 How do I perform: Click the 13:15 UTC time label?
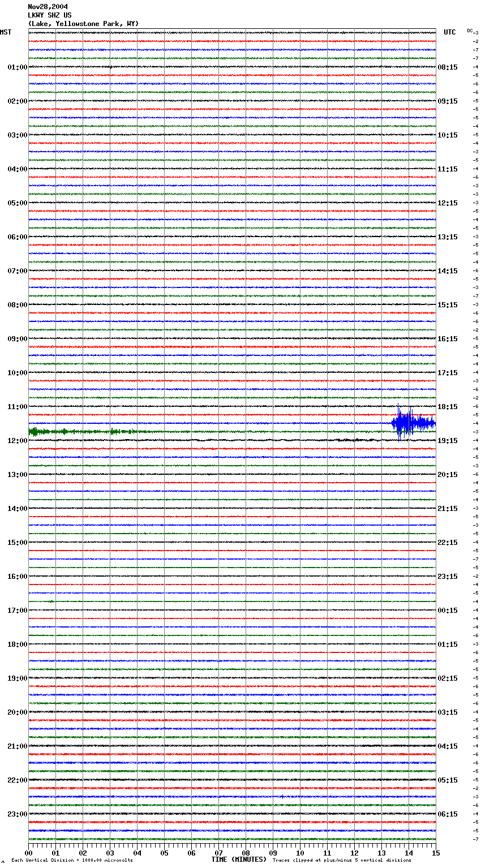[x=448, y=237]
